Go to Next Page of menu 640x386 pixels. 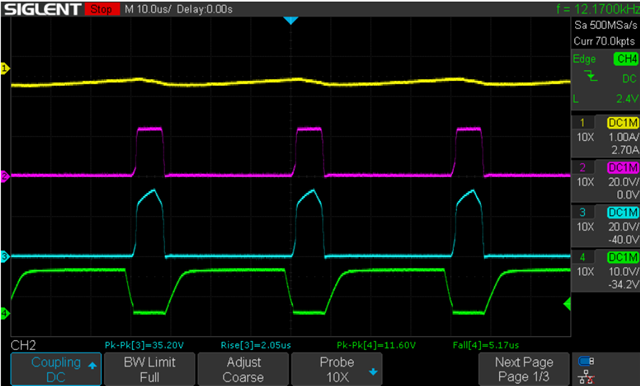[x=524, y=369]
